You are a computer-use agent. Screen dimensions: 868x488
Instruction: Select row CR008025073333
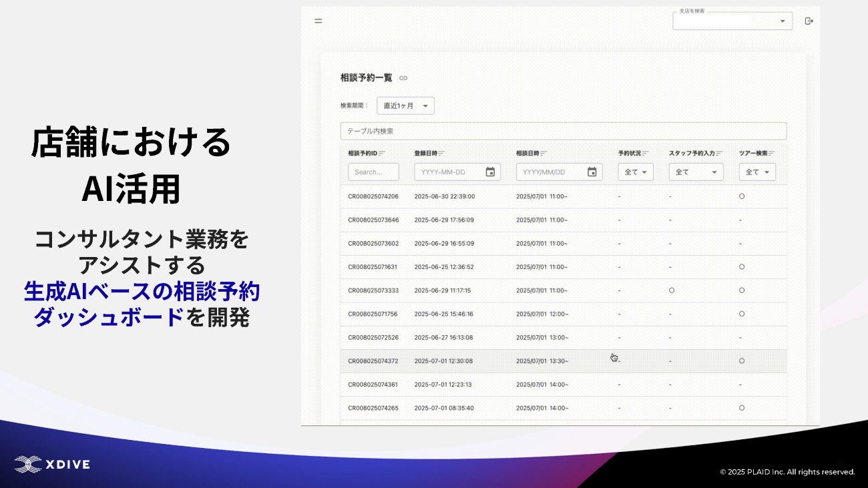[x=564, y=290]
